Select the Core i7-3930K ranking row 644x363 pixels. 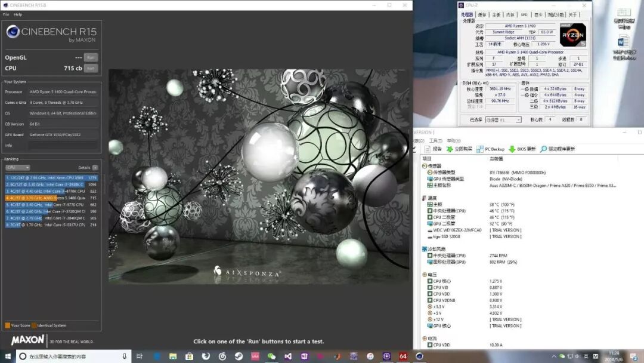tap(51, 184)
